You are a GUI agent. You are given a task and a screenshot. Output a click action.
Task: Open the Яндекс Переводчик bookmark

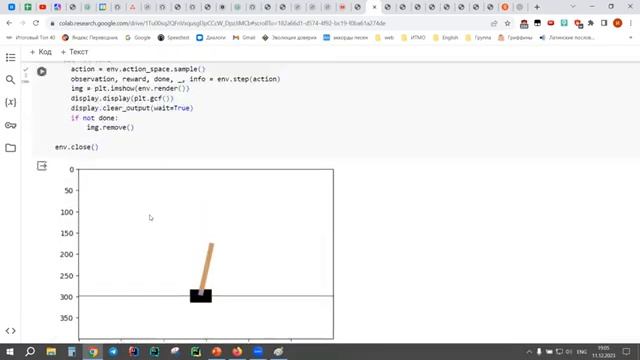point(90,38)
